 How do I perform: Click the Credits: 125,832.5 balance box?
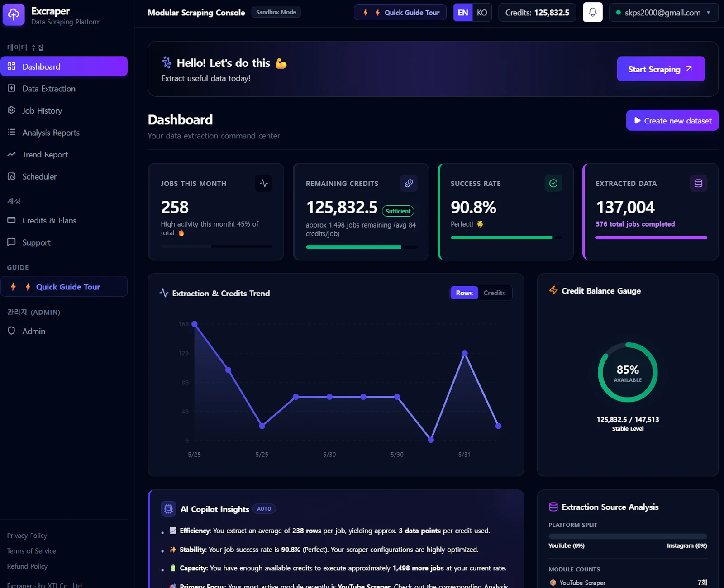pos(537,13)
